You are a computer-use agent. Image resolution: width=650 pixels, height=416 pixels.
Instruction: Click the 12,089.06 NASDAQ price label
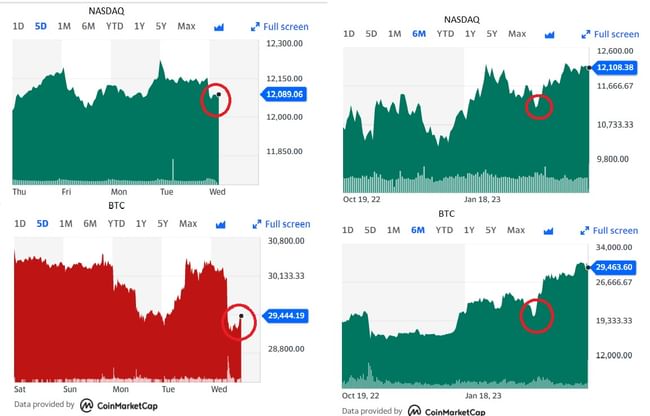(x=284, y=94)
